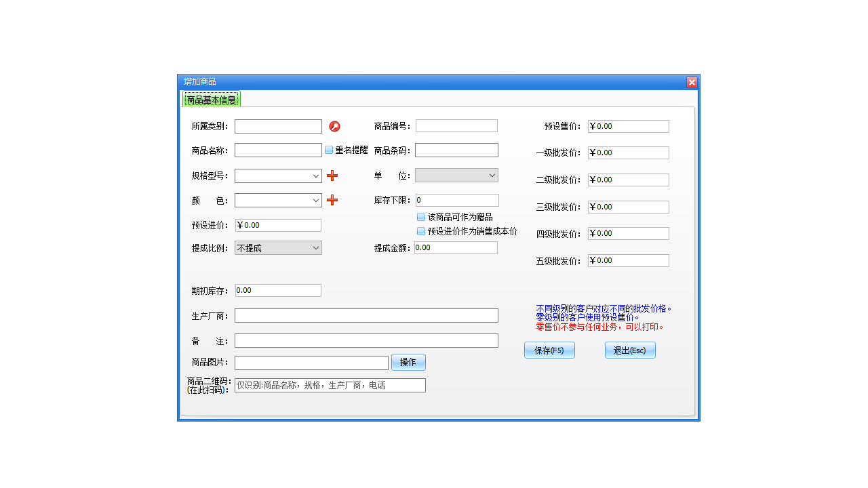Check 该商品可作为赠品 option

421,217
